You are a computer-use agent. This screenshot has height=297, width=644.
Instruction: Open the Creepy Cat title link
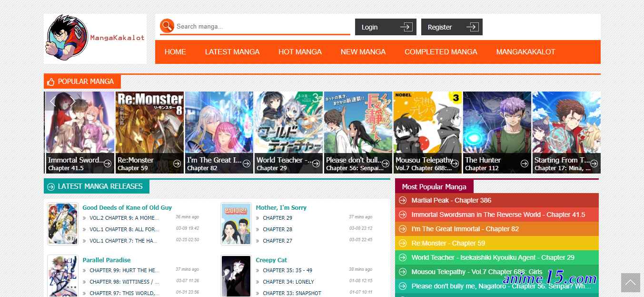(271, 260)
